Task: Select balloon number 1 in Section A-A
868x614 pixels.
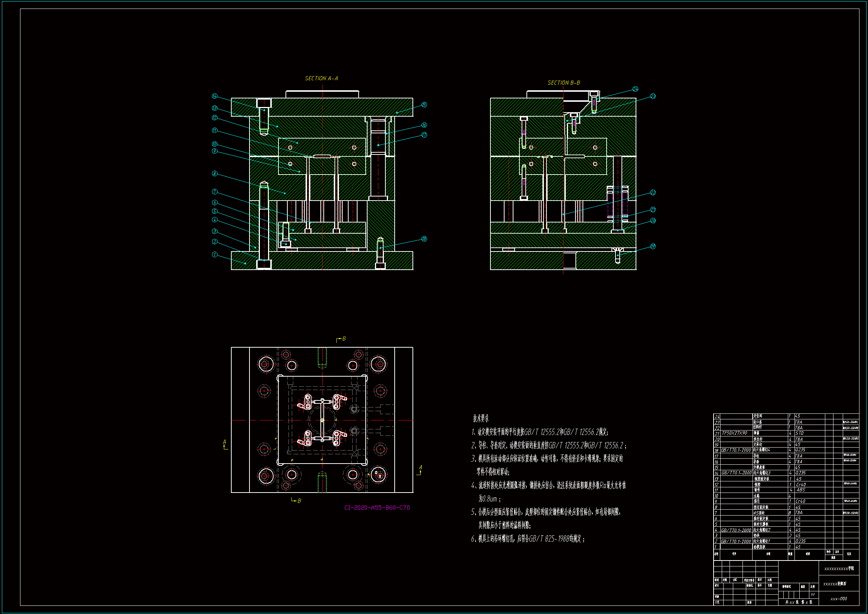Action: pos(215,254)
